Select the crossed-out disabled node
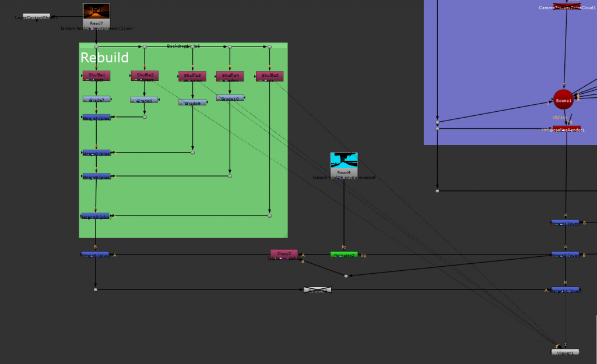 pyautogui.click(x=318, y=290)
